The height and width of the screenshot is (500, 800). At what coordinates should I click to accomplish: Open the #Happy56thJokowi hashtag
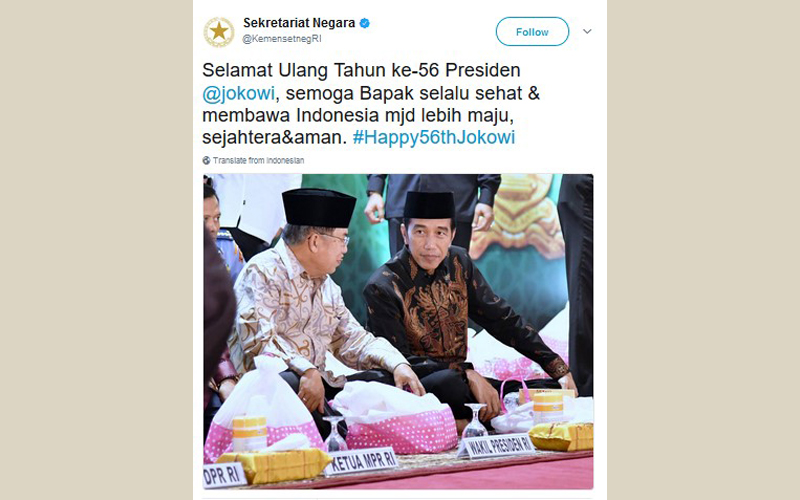[x=434, y=137]
